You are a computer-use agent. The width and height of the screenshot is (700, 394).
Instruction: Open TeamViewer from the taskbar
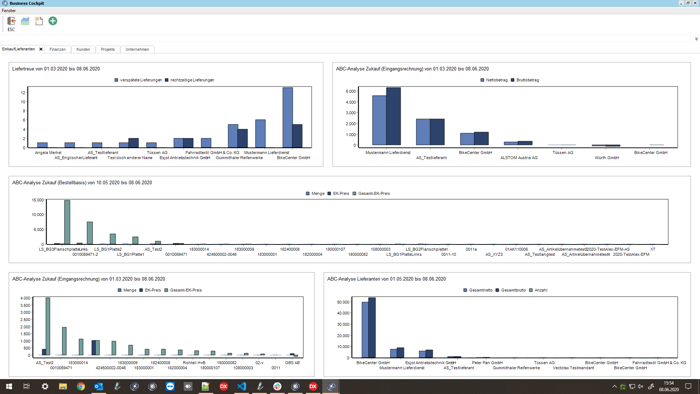pyautogui.click(x=170, y=386)
